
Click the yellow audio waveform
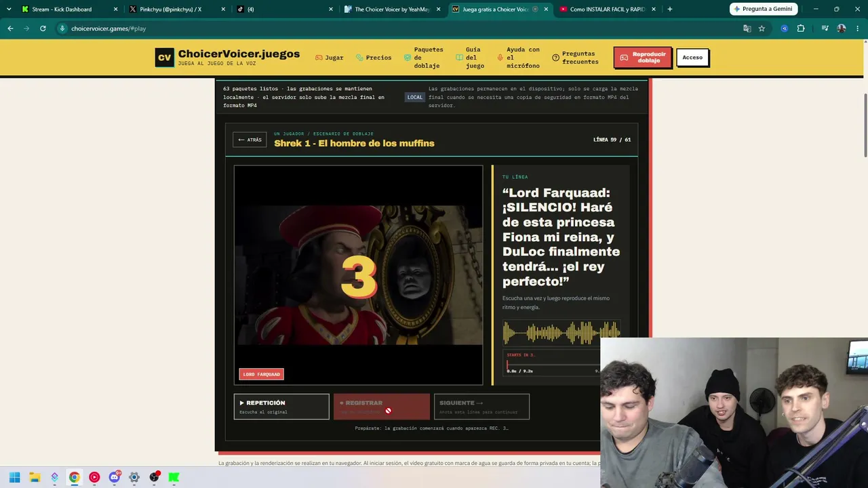[561, 332]
